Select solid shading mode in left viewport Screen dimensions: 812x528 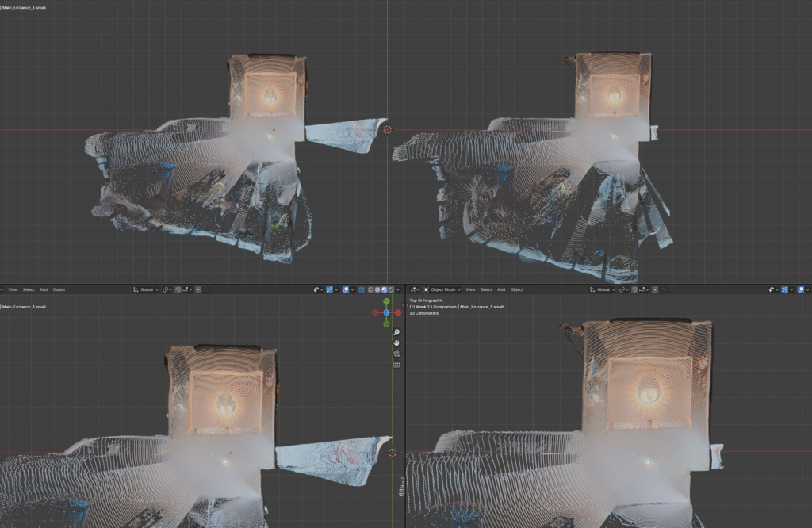[x=377, y=289]
